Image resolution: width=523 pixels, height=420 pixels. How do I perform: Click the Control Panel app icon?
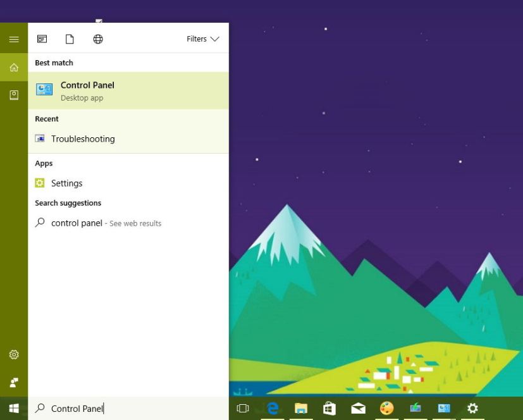point(44,89)
